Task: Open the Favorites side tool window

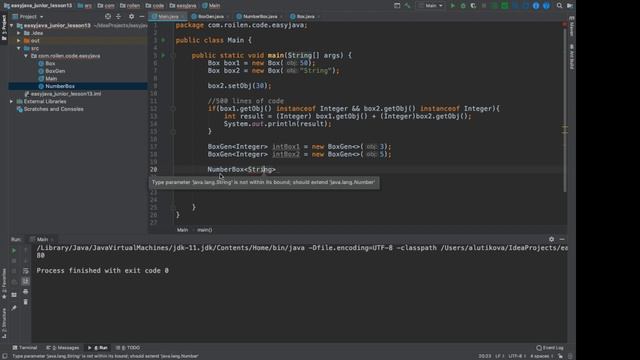Action: point(4,284)
